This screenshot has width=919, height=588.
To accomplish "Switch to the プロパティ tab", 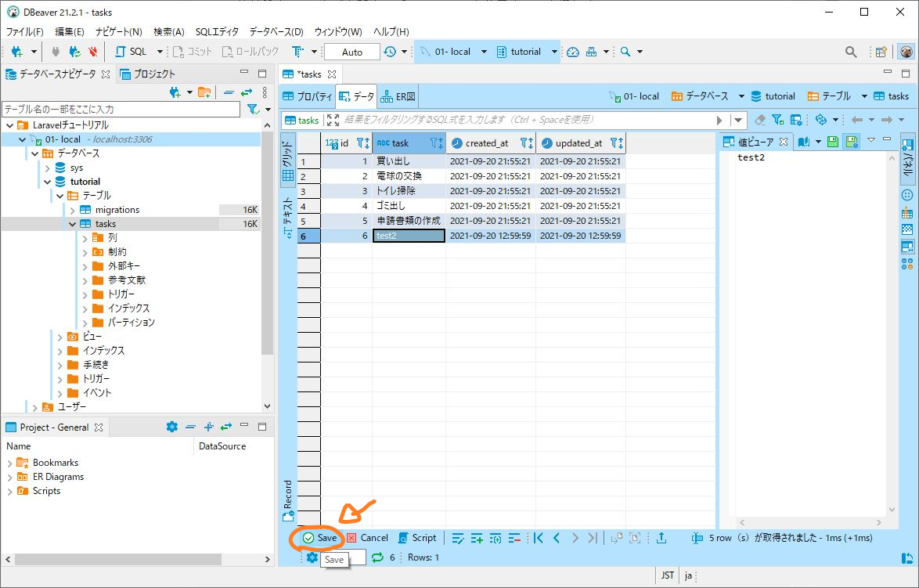I will [307, 96].
